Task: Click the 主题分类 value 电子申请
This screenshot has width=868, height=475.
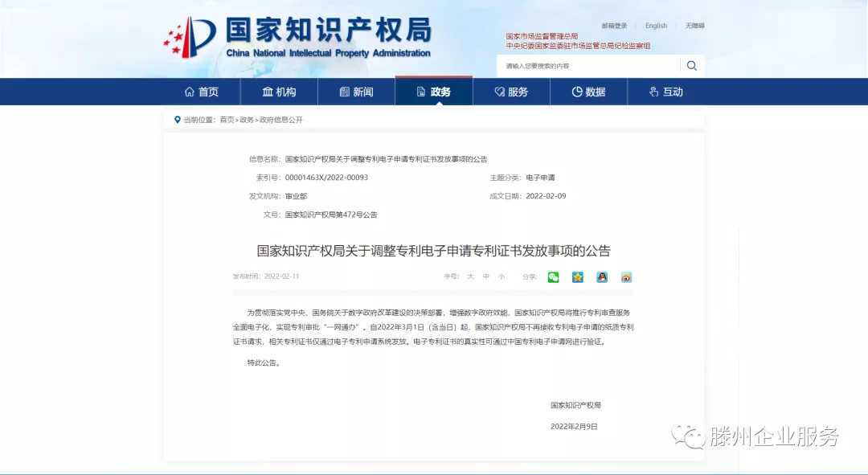Action: (540, 178)
